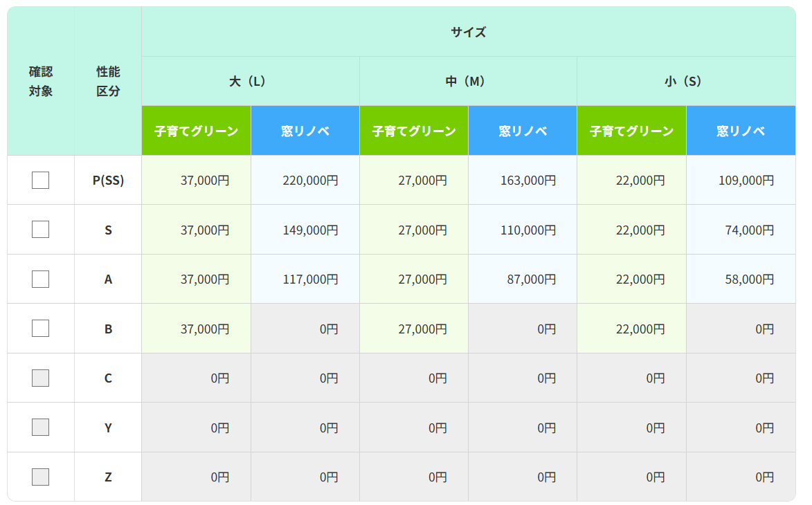Check the B row confirmation checkbox
The width and height of the screenshot is (812, 505).
39,328
